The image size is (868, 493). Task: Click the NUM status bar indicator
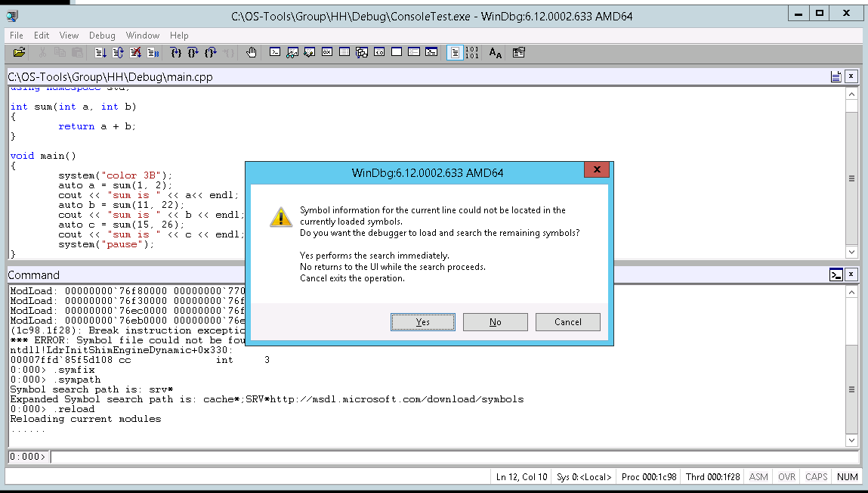(847, 476)
